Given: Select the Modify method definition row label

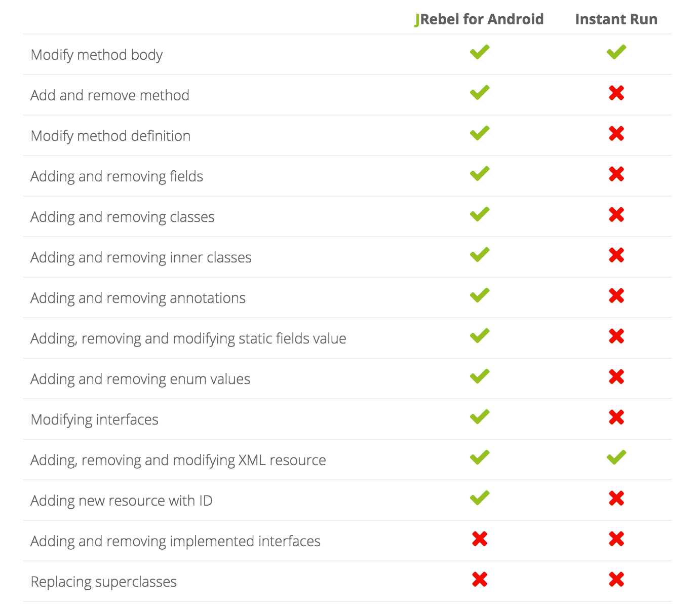Looking at the screenshot, I should point(110,136).
